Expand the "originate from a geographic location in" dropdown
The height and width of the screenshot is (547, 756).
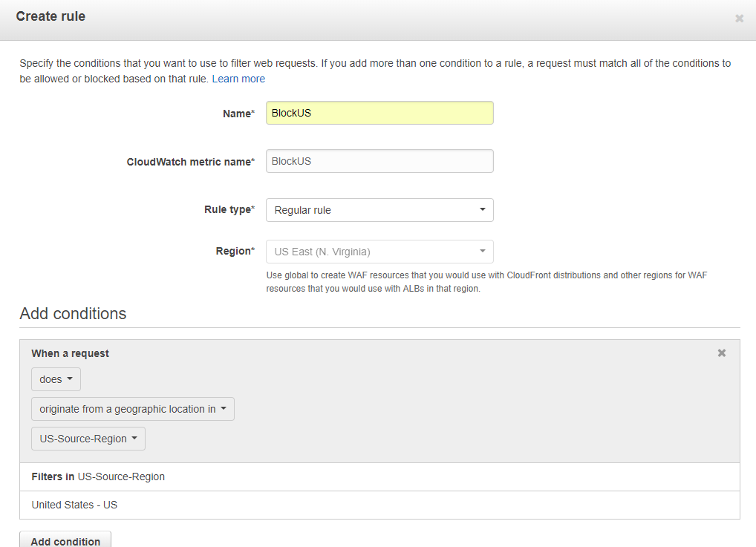(132, 409)
